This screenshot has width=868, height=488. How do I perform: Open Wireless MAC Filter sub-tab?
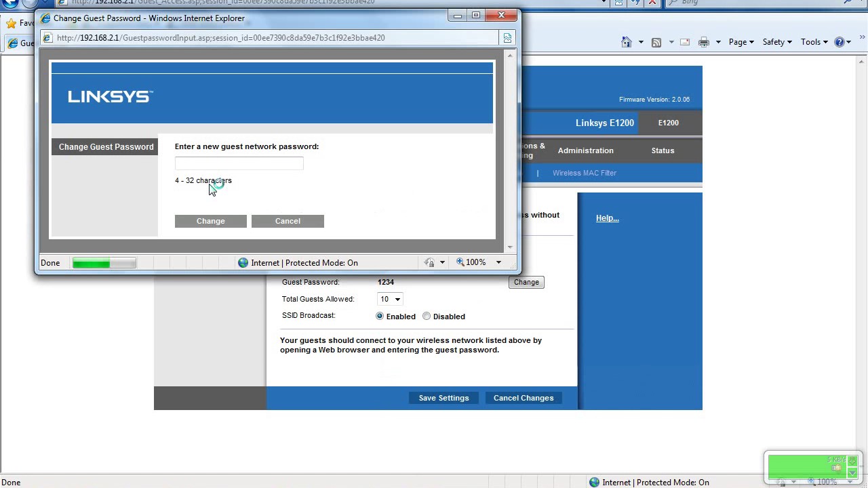click(x=585, y=173)
